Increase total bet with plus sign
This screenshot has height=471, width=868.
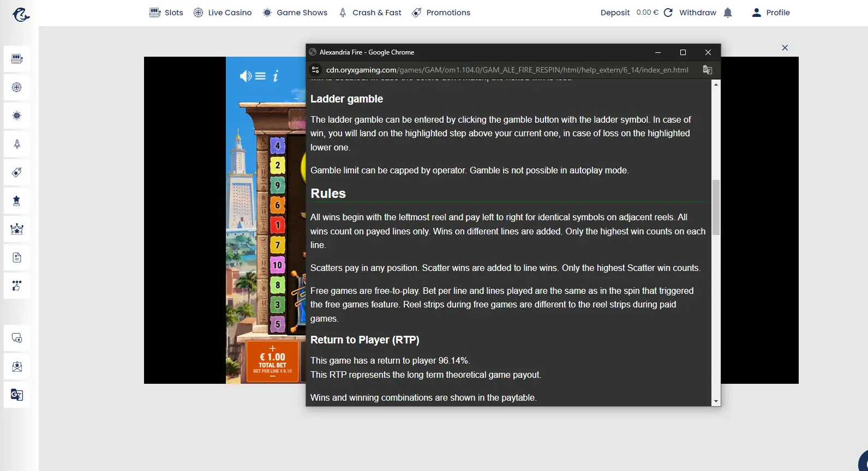pos(273,348)
